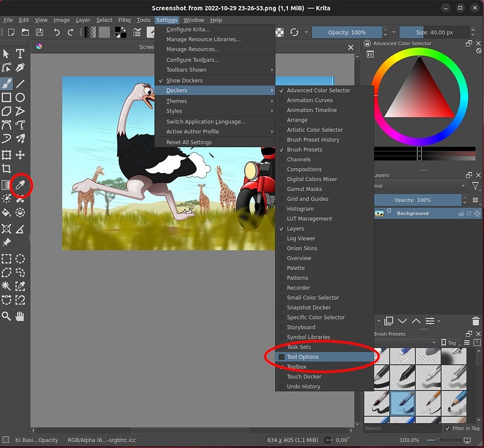Select the Pan hand tool
Screen dimensions: 484x448
(20, 316)
